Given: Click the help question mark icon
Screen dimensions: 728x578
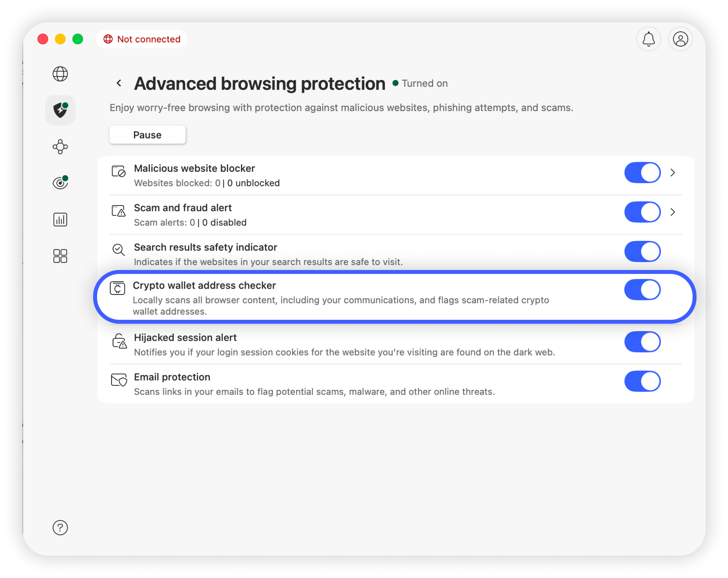Looking at the screenshot, I should (60, 528).
